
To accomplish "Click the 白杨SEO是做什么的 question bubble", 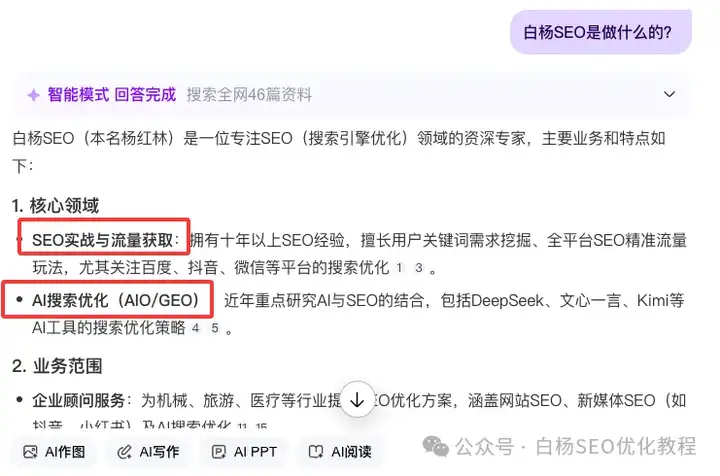I will pyautogui.click(x=601, y=32).
